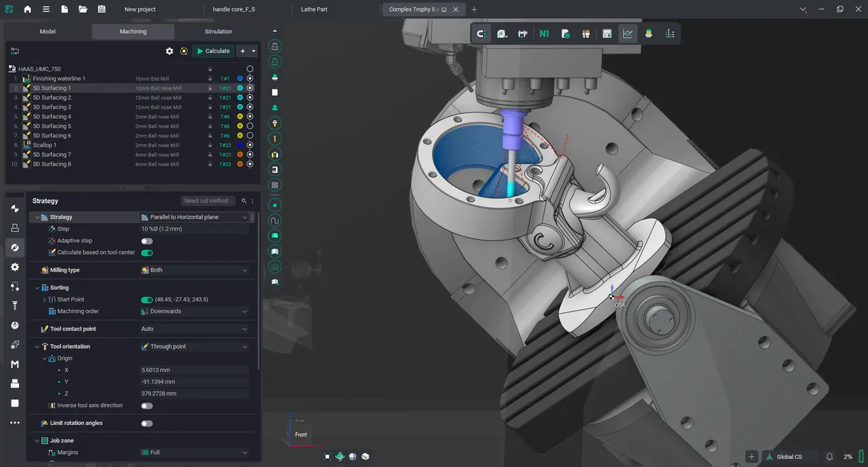Click the yellow recalculate-all icon beside Calculate

184,51
